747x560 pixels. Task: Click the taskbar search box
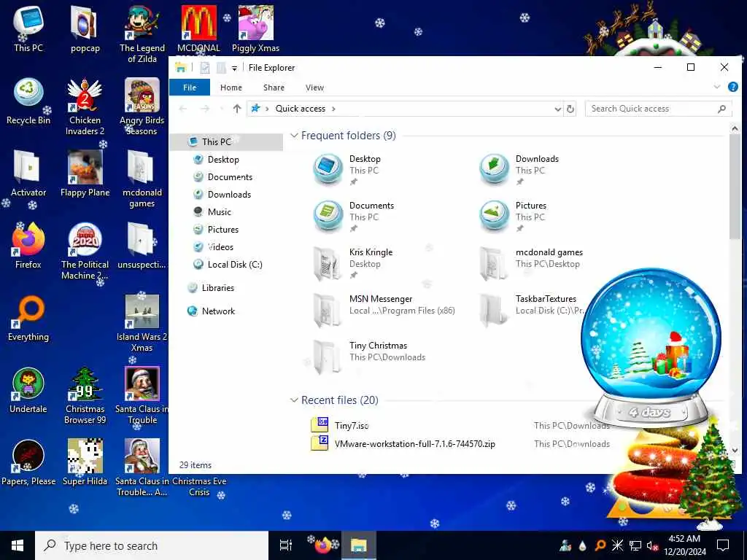152,545
